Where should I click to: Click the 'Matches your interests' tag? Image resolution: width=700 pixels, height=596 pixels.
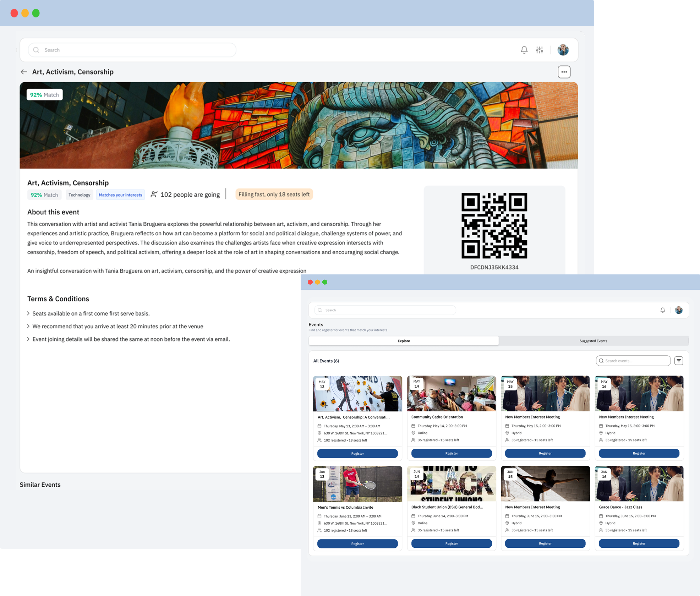[120, 195]
